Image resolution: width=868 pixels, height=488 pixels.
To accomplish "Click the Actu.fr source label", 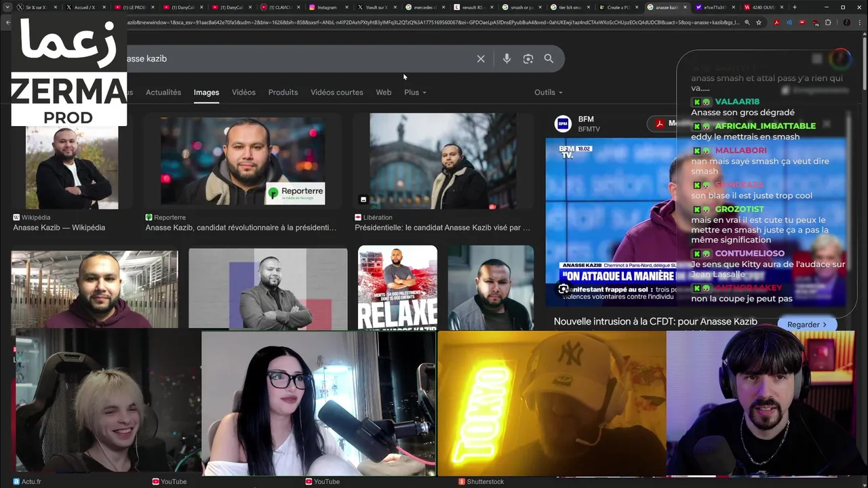I will (31, 482).
